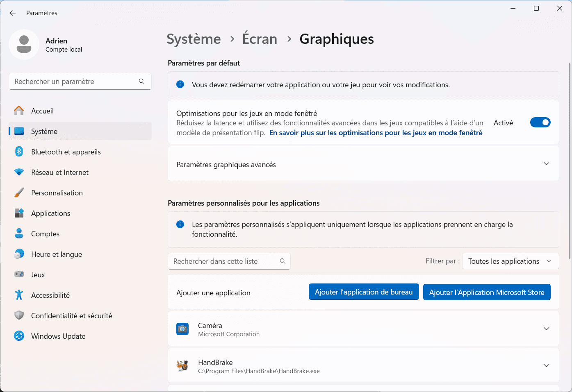Screen dimensions: 572x392
Task: Navigate to the Système breadcrumb
Action: pyautogui.click(x=194, y=39)
